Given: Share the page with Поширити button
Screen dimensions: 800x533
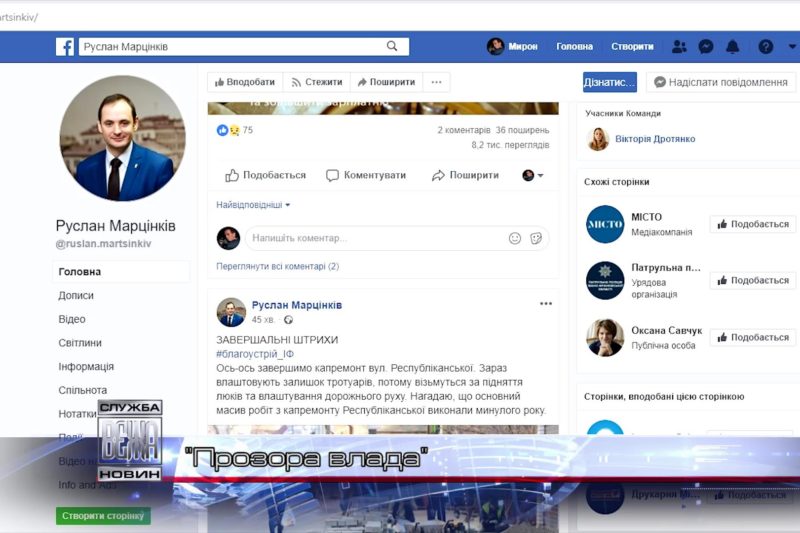Looking at the screenshot, I should pos(386,82).
